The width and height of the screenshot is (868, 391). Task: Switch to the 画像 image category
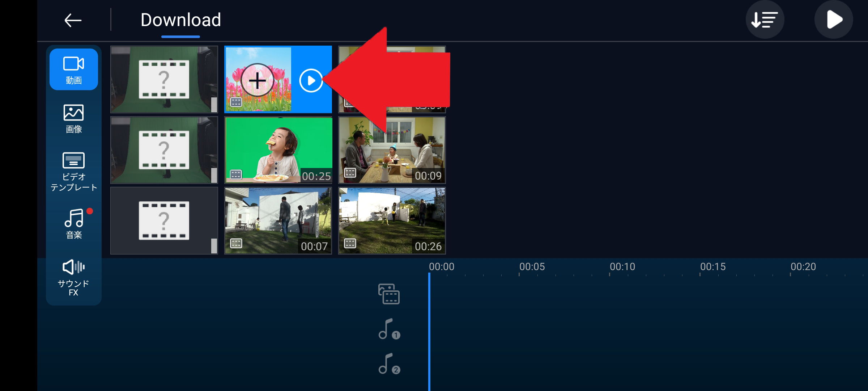[x=74, y=119]
